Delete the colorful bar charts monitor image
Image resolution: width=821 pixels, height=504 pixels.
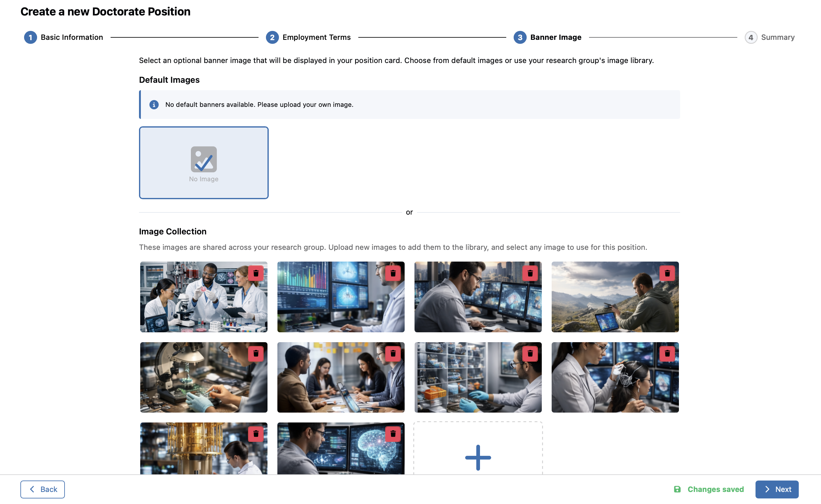tap(393, 273)
